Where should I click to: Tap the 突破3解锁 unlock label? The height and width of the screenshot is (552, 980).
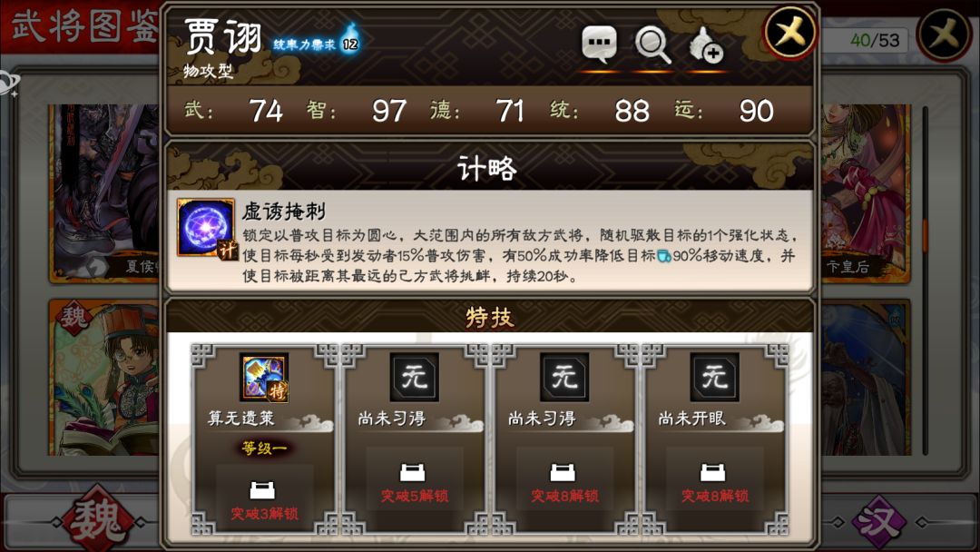point(264,514)
